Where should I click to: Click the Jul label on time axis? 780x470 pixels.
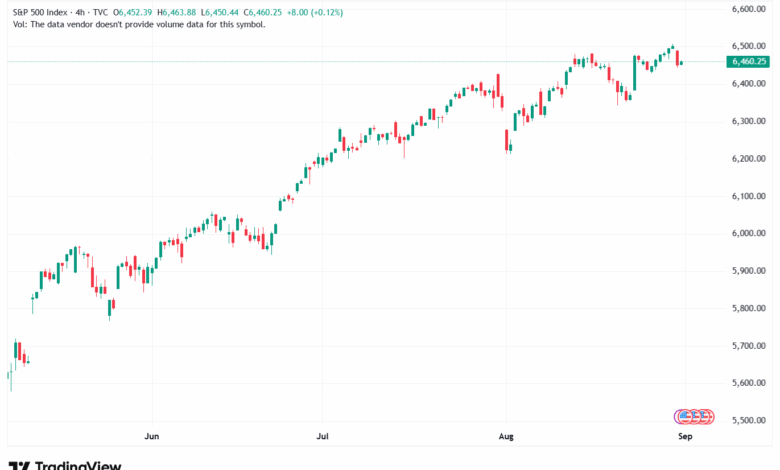[321, 437]
